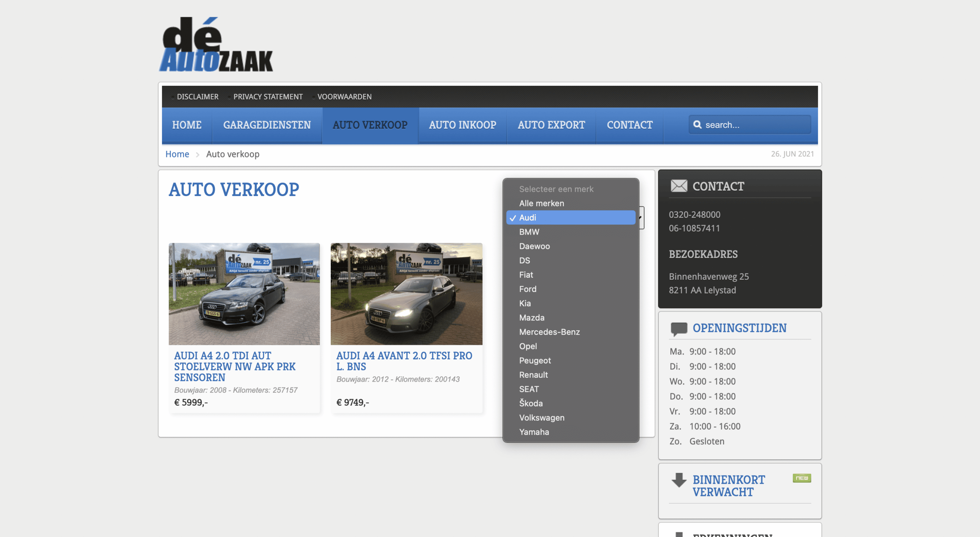Open the Garagediensten menu tab
The height and width of the screenshot is (537, 980).
[267, 125]
